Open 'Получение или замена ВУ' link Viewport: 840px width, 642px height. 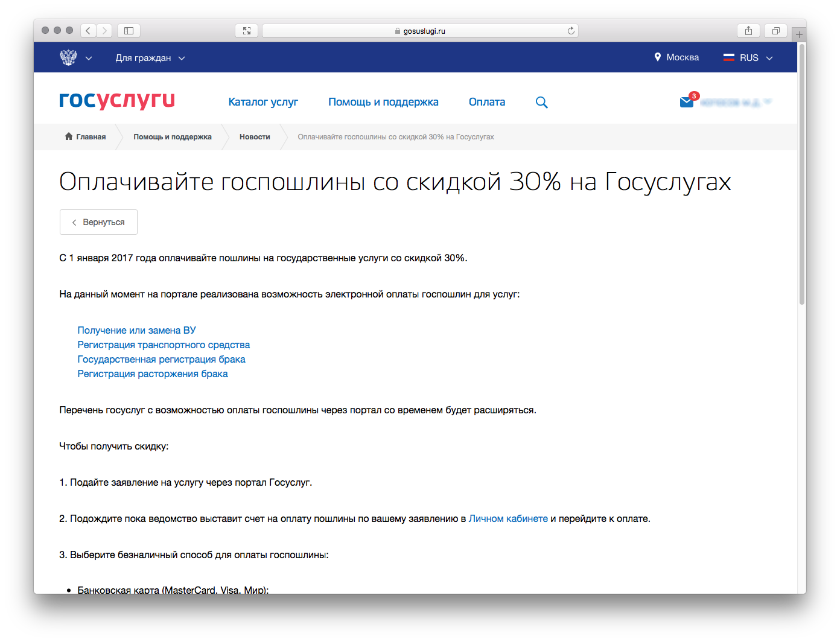(136, 330)
